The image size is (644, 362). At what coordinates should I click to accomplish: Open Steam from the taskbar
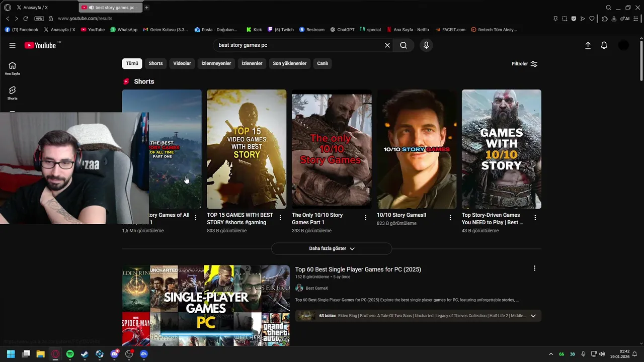(85, 354)
